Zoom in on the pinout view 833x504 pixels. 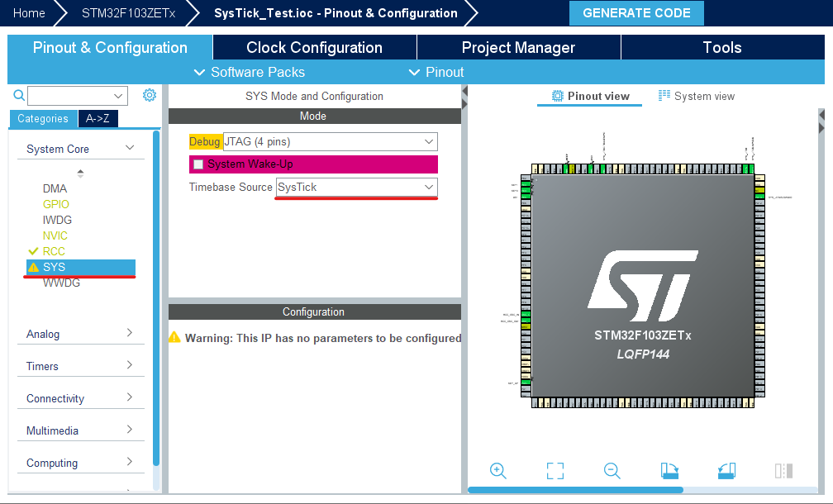coord(498,470)
